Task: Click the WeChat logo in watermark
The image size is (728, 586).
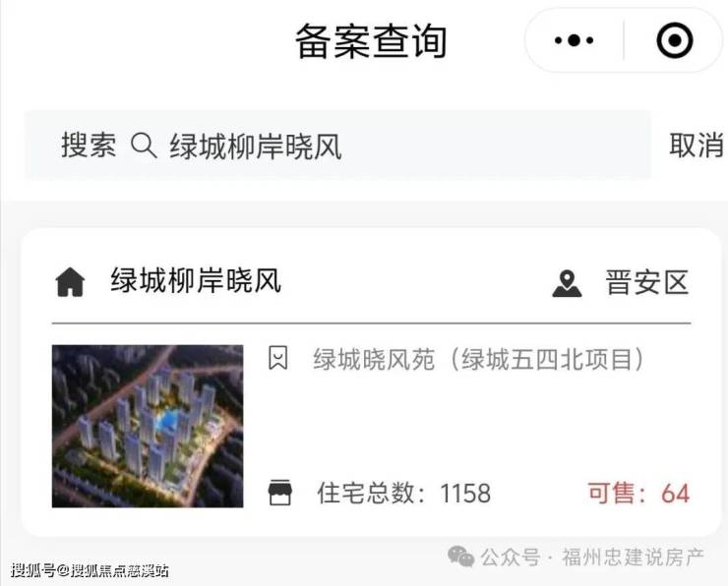Action: pyautogui.click(x=460, y=556)
